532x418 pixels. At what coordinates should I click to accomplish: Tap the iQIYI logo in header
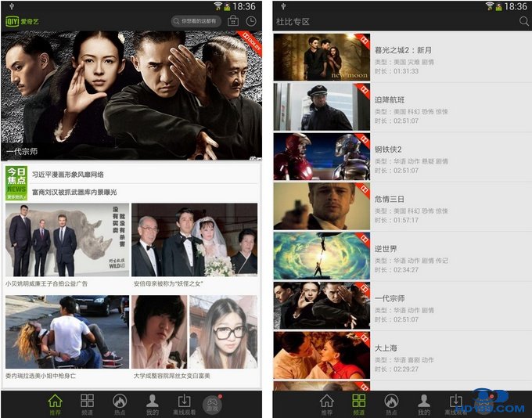[x=24, y=21]
